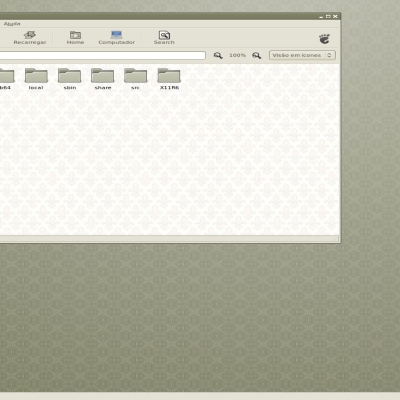400x400 pixels.
Task: Click the Recarregar reload icon
Action: [30, 35]
